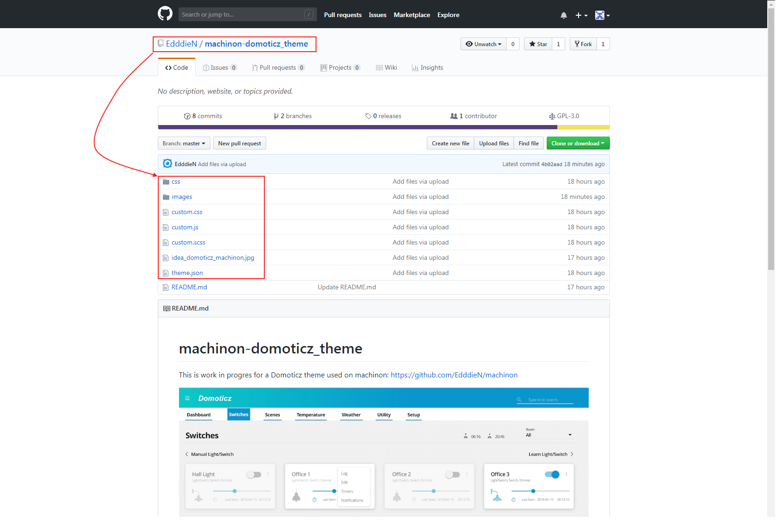Click the commits history icon
The height and width of the screenshot is (532, 776).
click(187, 116)
